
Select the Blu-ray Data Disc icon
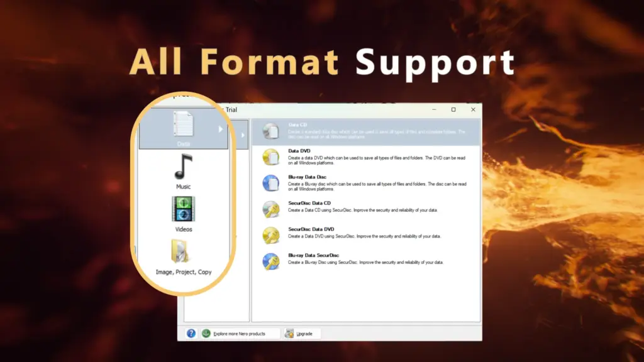click(271, 183)
